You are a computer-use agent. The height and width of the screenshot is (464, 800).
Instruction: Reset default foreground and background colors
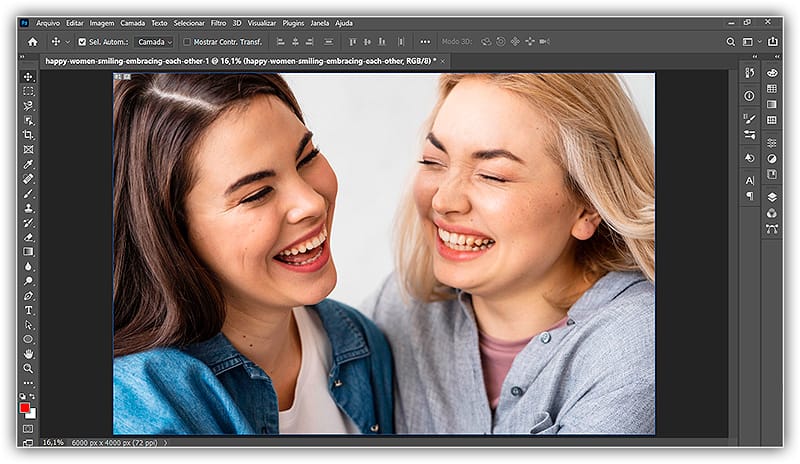tap(22, 396)
